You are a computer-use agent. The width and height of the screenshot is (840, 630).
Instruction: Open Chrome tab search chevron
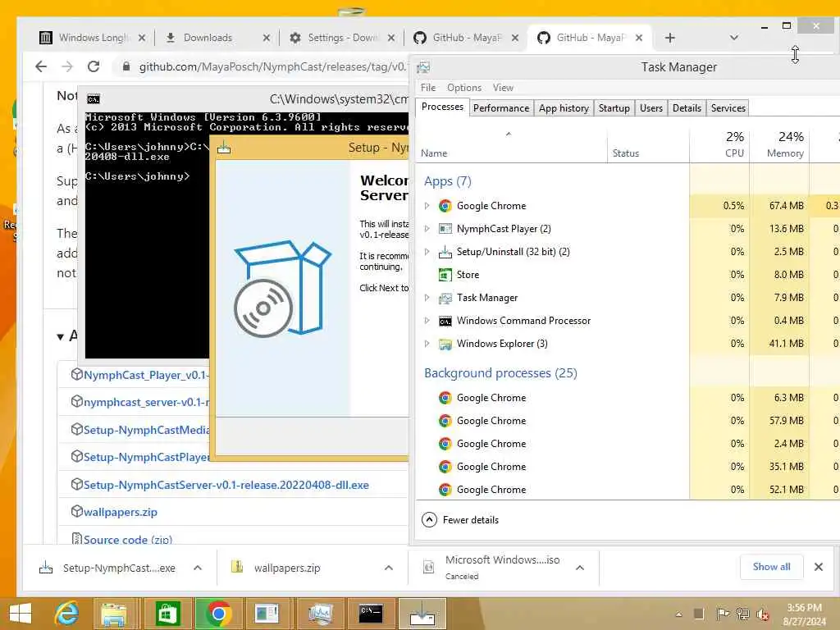734,38
